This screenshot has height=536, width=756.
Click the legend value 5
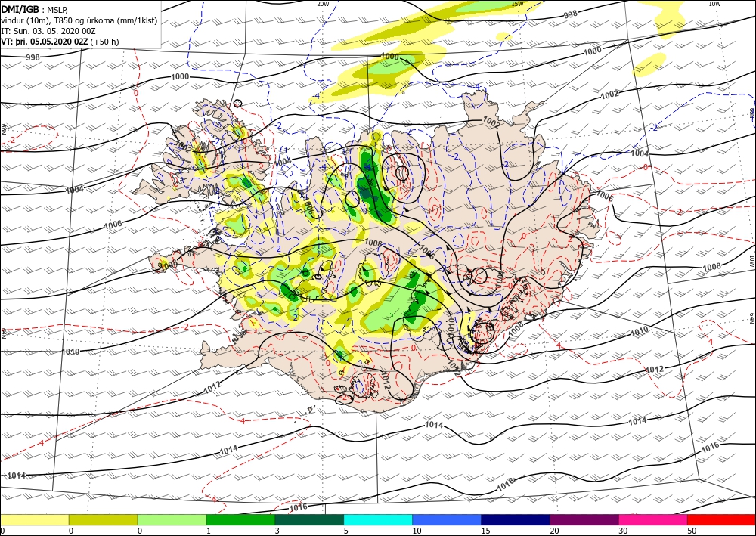346,531
